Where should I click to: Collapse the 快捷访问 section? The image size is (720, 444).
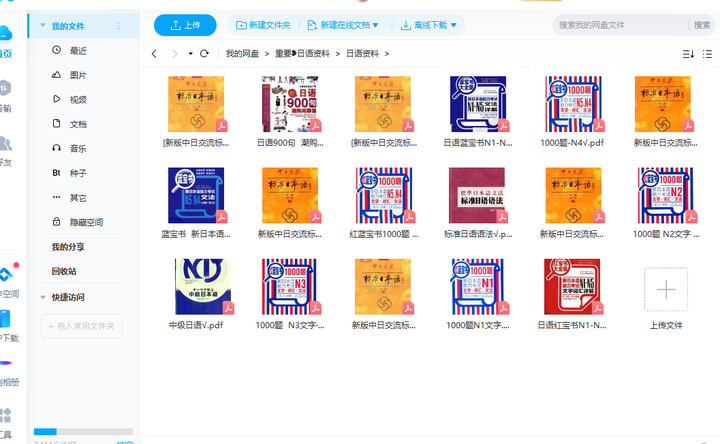[x=43, y=298]
